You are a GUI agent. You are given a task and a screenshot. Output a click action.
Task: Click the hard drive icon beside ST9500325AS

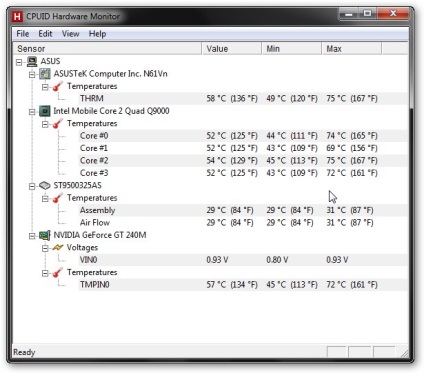click(45, 185)
